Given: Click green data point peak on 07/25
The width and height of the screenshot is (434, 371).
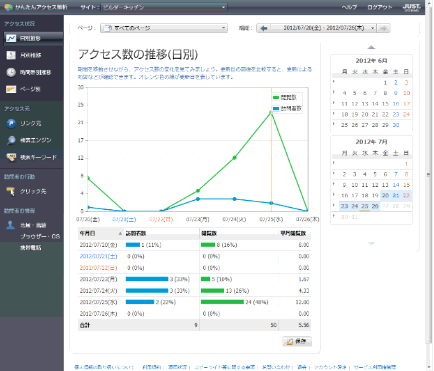Looking at the screenshot, I should pyautogui.click(x=271, y=113).
